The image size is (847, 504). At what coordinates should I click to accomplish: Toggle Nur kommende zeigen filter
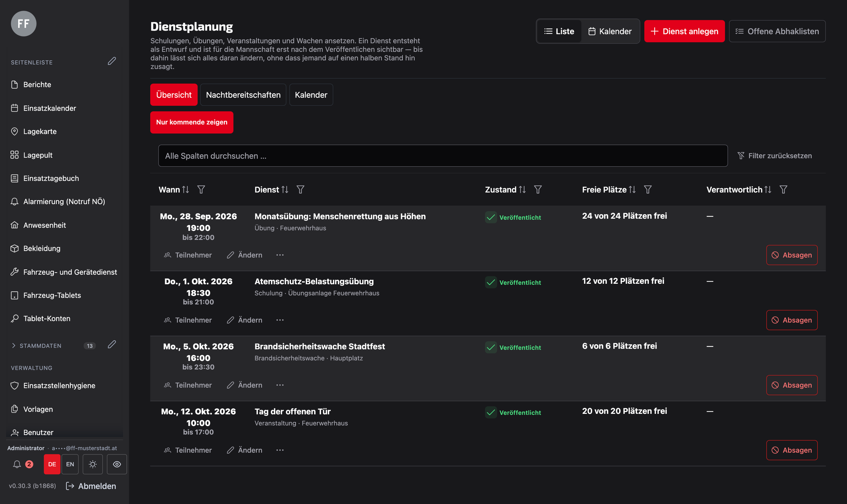(192, 122)
